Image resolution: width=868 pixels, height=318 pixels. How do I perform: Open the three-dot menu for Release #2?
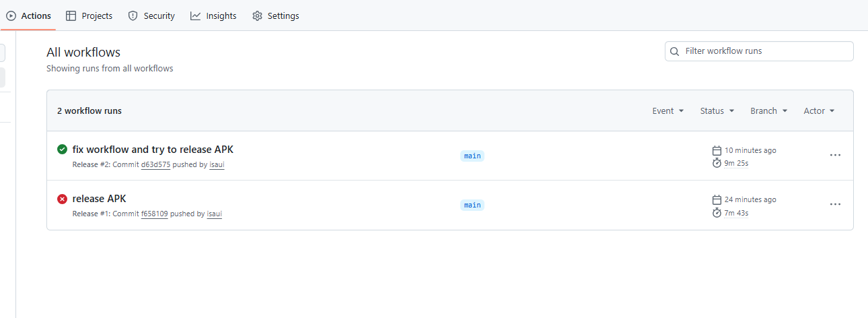point(835,155)
